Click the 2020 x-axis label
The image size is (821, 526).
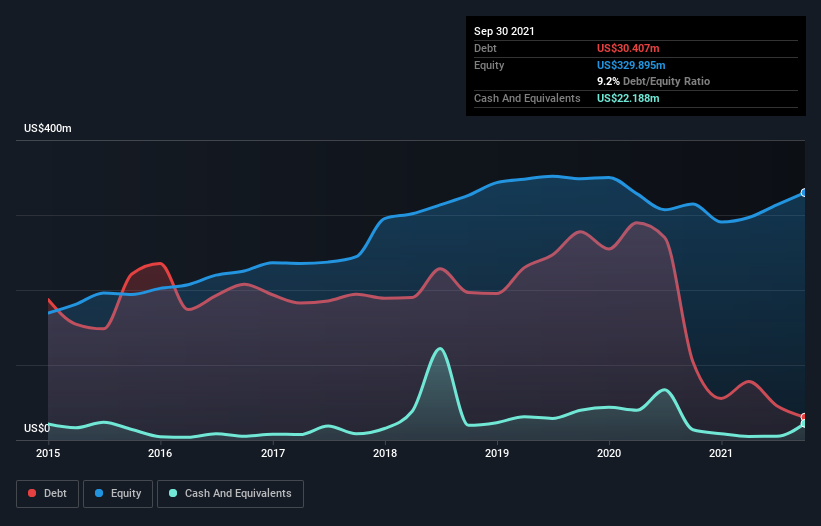click(x=609, y=454)
